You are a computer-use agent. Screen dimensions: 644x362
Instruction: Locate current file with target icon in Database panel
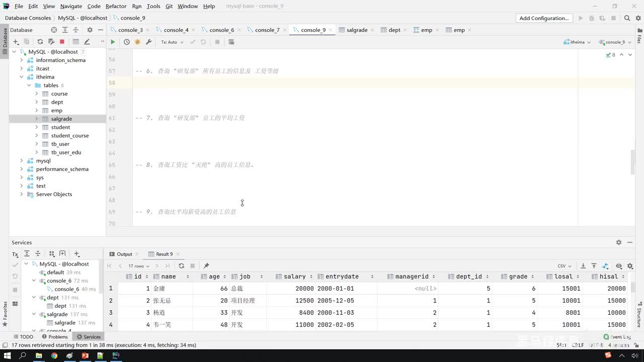(54, 30)
